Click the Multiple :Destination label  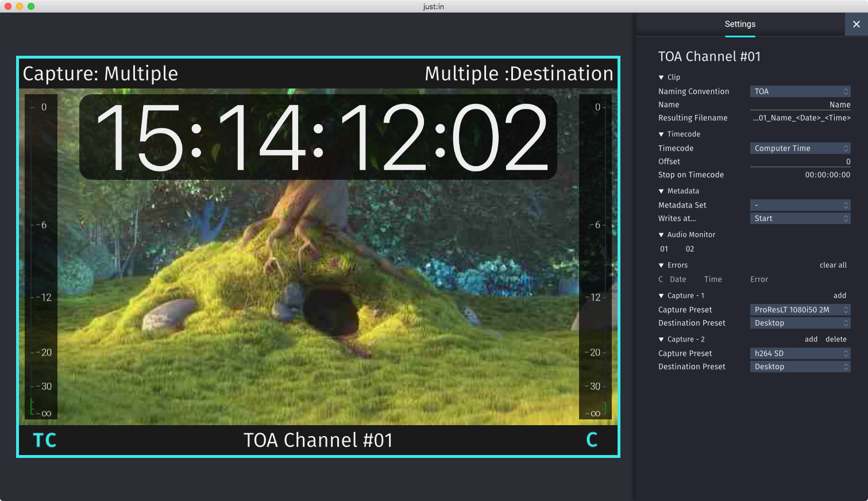519,74
